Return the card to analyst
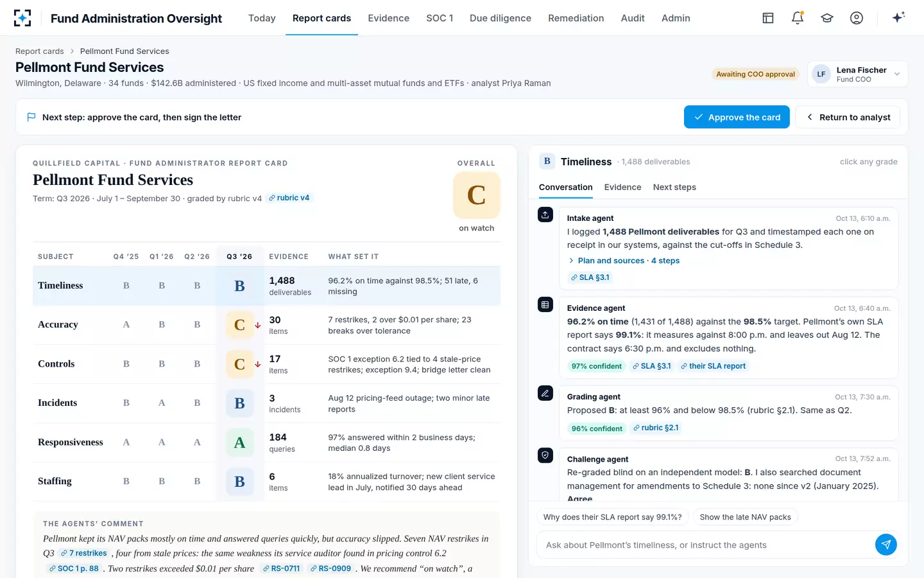The height and width of the screenshot is (578, 924). pos(848,117)
